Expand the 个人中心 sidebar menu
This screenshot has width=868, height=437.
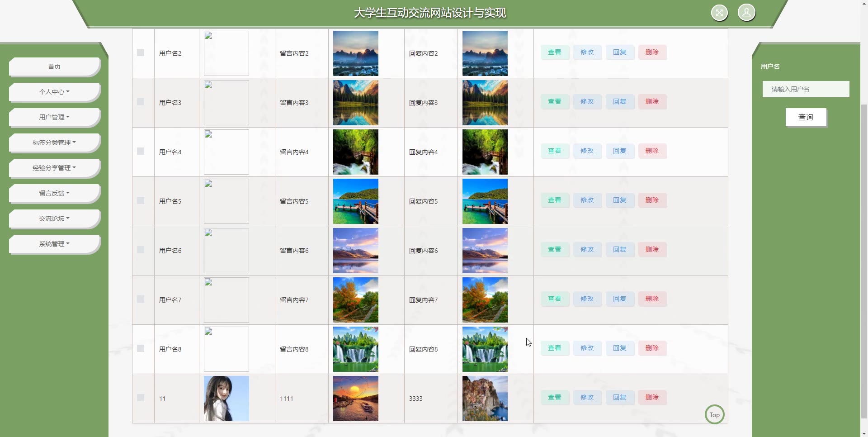tap(54, 92)
